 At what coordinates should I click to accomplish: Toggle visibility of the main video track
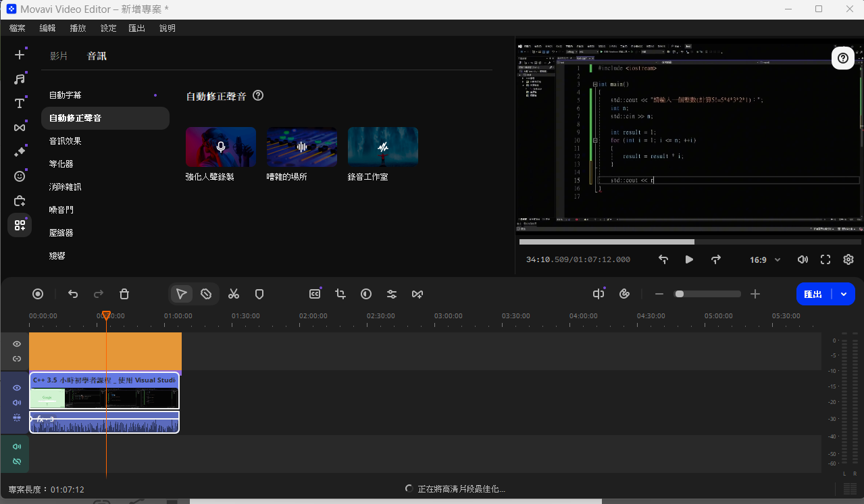coord(17,388)
